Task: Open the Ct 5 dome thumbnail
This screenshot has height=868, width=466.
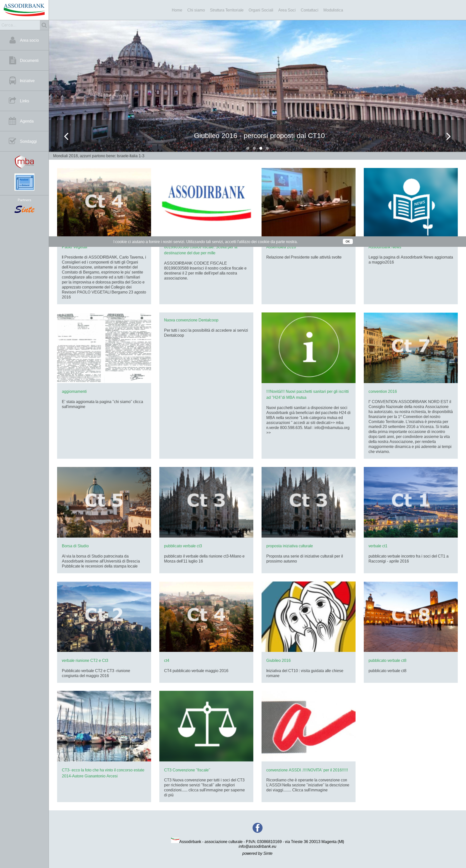Action: pos(104,502)
